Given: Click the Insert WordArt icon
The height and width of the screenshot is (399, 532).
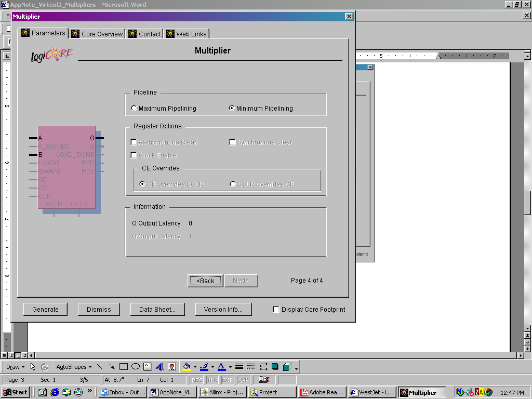Looking at the screenshot, I should [159, 366].
